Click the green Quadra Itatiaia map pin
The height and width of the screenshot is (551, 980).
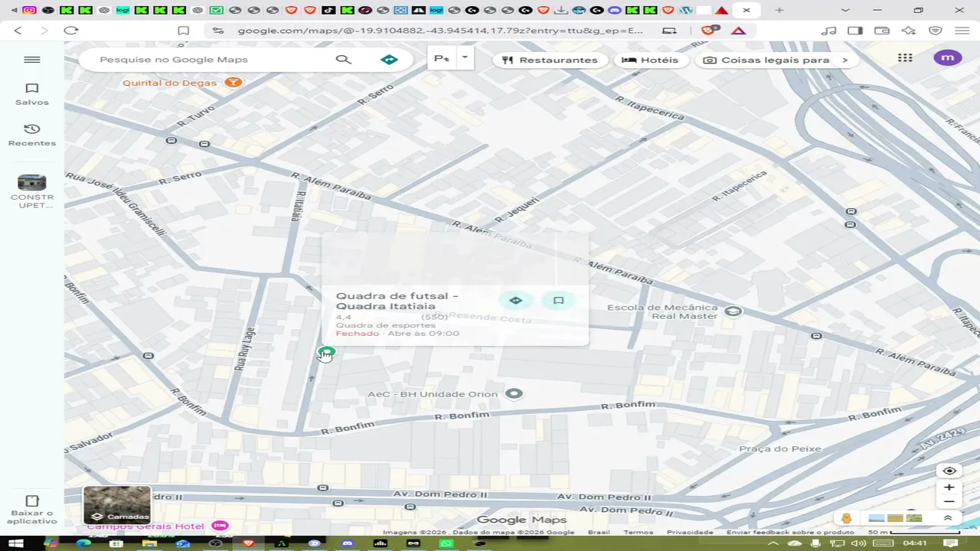point(327,352)
